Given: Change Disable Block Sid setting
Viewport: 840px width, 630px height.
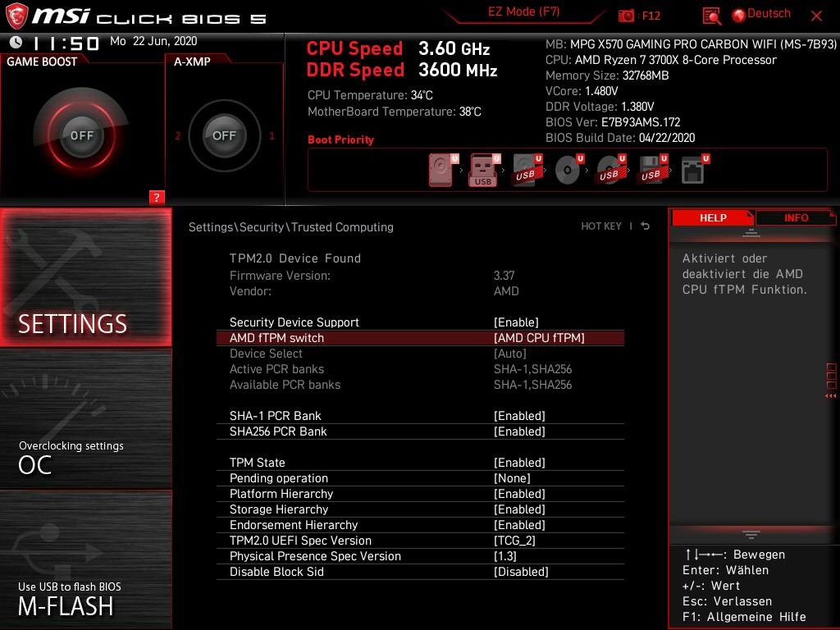Looking at the screenshot, I should point(420,571).
